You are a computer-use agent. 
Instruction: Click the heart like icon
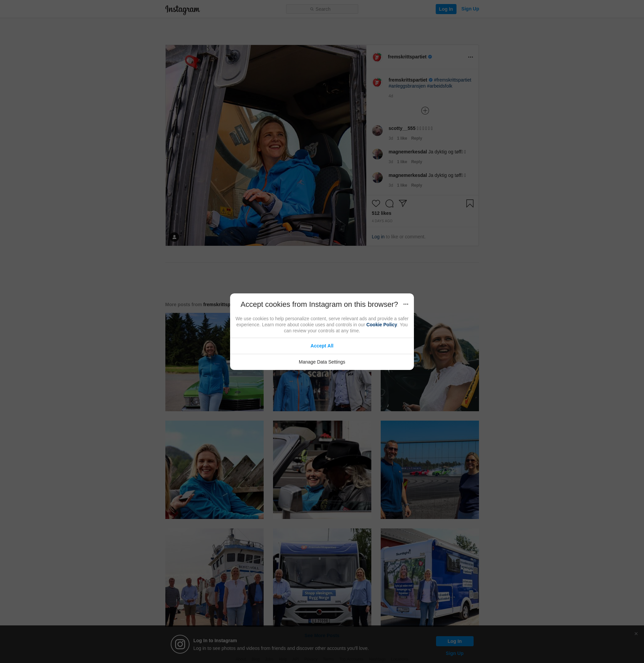point(376,203)
